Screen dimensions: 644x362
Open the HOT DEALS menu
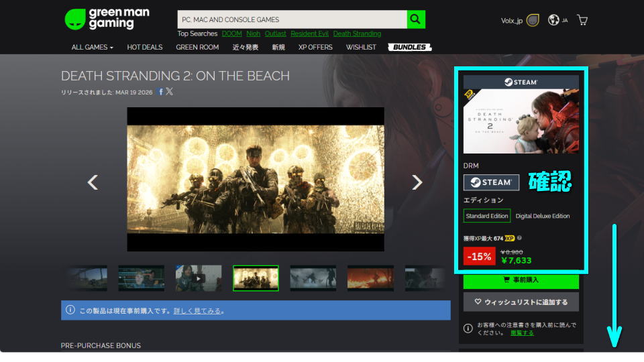pyautogui.click(x=145, y=47)
